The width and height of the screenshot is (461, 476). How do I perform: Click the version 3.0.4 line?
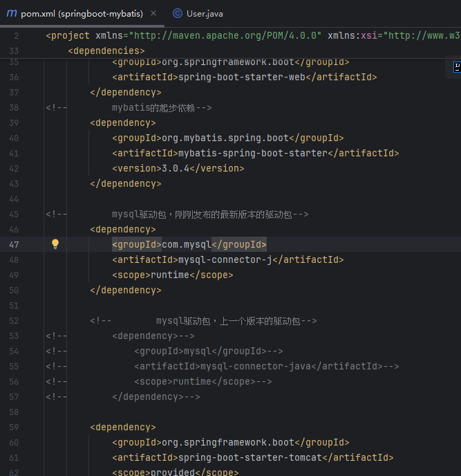pos(178,169)
